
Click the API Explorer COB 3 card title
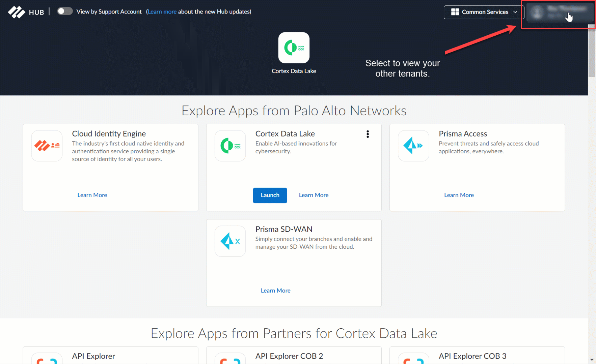coord(472,356)
